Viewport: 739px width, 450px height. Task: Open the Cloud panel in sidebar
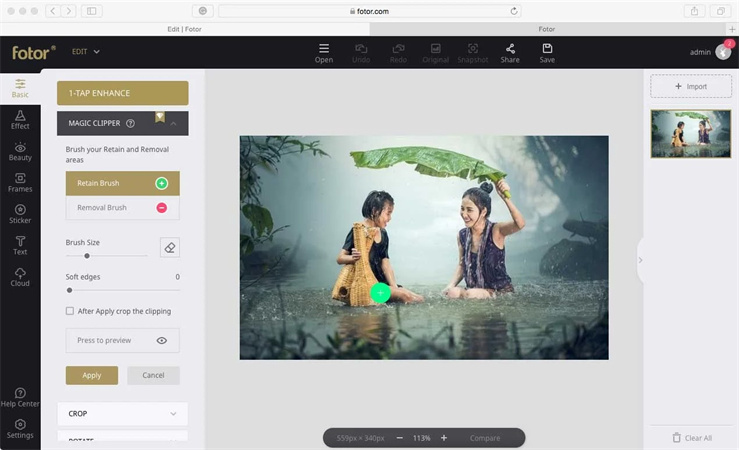[x=20, y=276]
